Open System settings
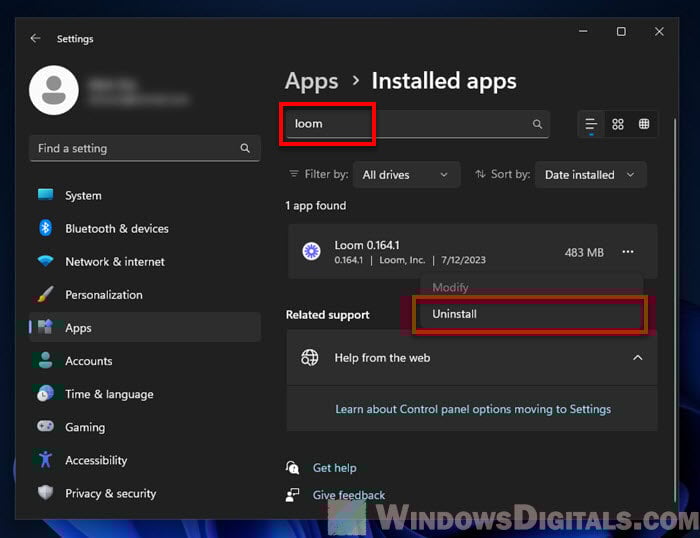 [x=145, y=196]
